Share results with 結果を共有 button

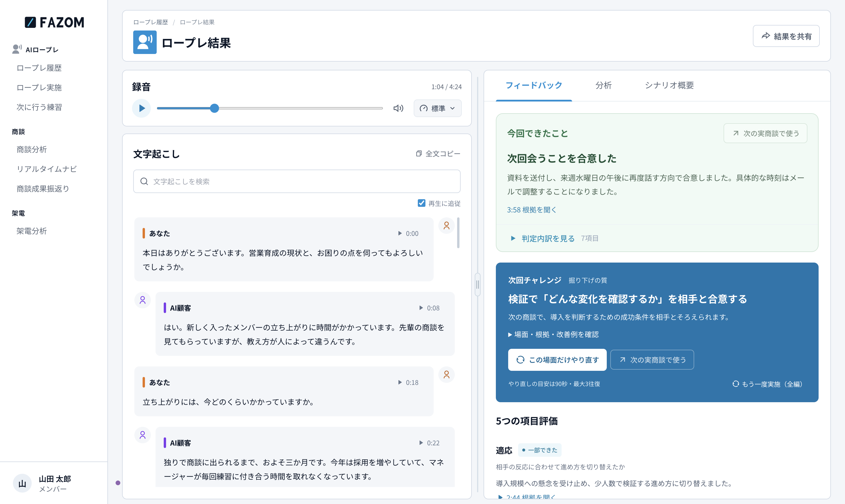(x=786, y=36)
